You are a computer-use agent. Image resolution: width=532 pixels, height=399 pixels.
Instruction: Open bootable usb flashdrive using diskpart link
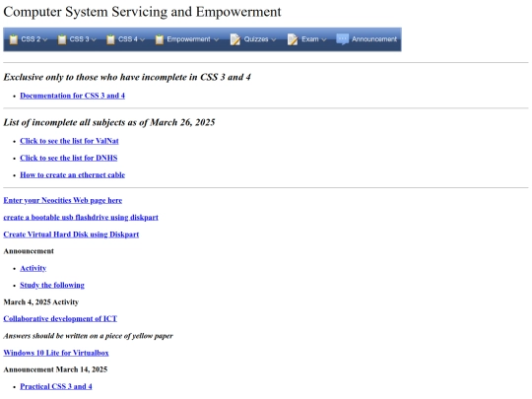pos(81,217)
